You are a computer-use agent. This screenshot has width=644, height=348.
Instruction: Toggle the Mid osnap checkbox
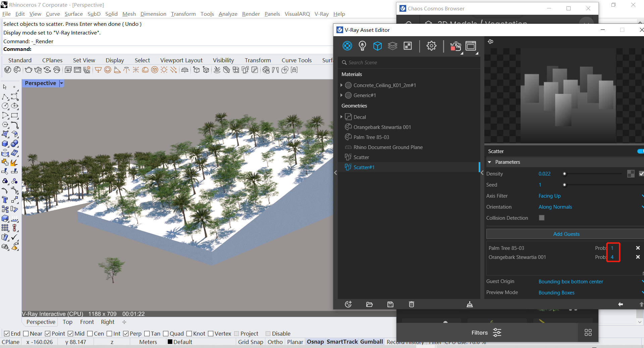pyautogui.click(x=70, y=334)
